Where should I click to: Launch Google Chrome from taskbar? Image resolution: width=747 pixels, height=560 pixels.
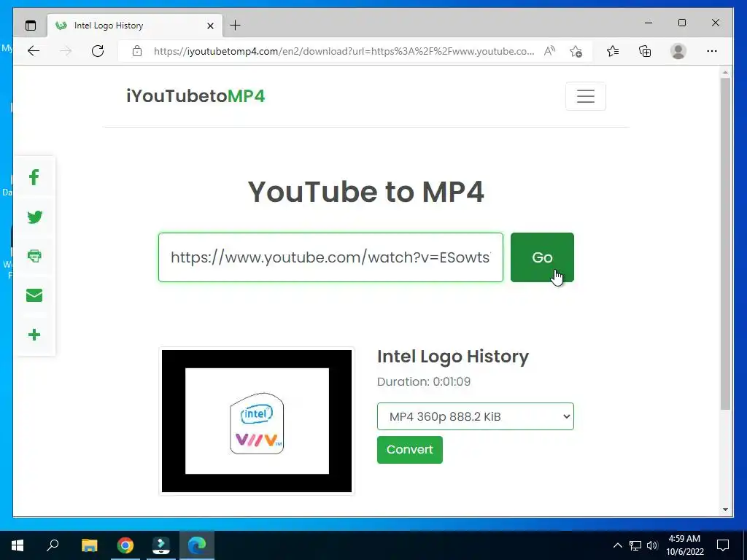point(125,545)
